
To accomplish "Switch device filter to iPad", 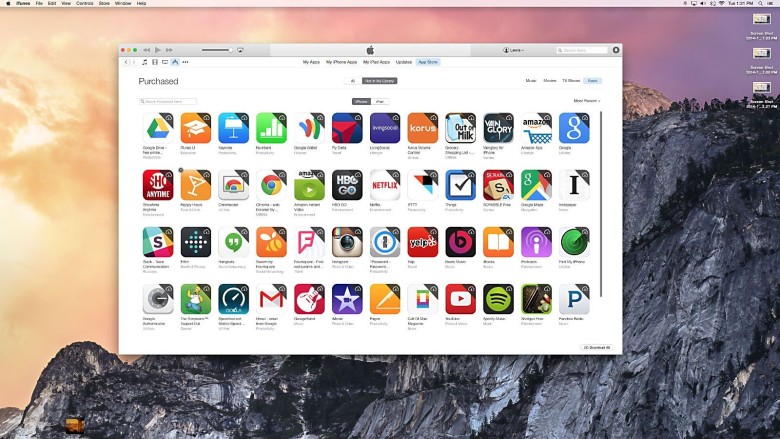I will pos(380,101).
